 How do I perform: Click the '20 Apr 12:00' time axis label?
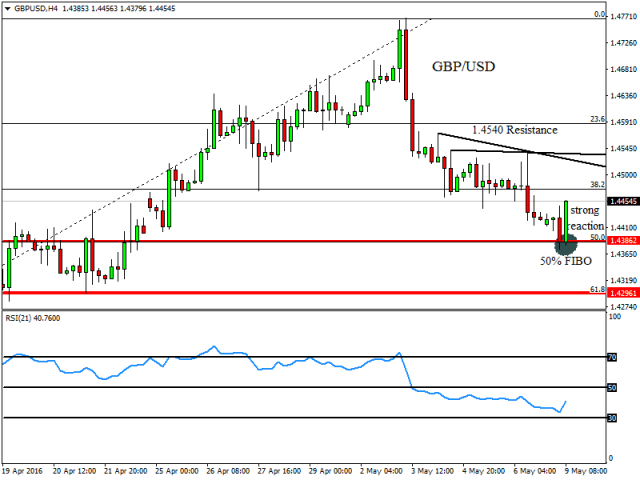(x=74, y=471)
